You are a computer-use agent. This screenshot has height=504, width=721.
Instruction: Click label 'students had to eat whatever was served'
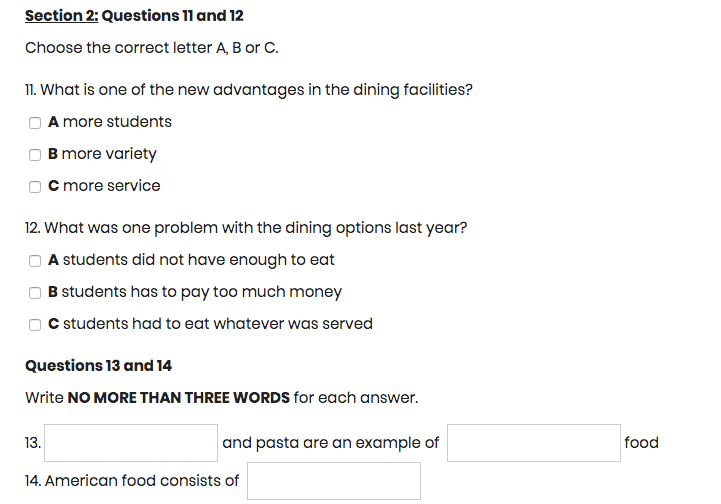point(218,324)
